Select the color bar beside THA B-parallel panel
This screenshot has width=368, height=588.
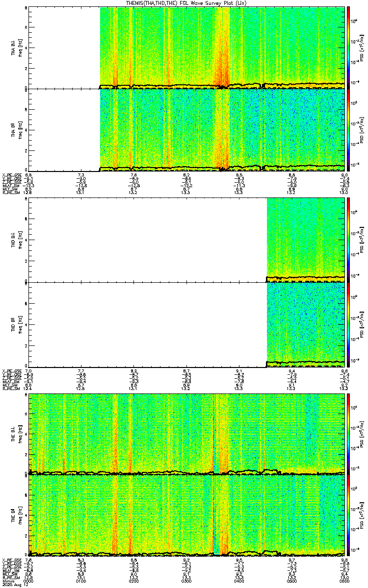point(348,130)
